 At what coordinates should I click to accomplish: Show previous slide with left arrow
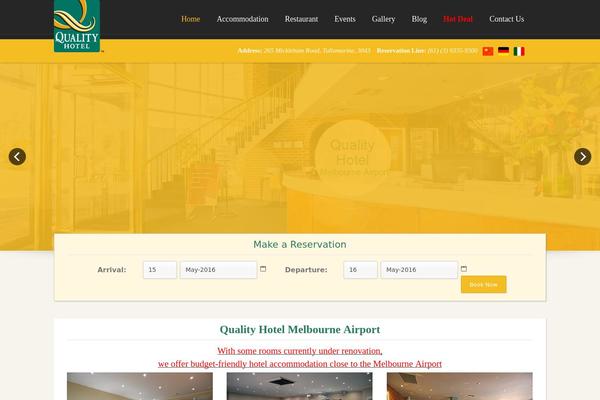coord(17,157)
